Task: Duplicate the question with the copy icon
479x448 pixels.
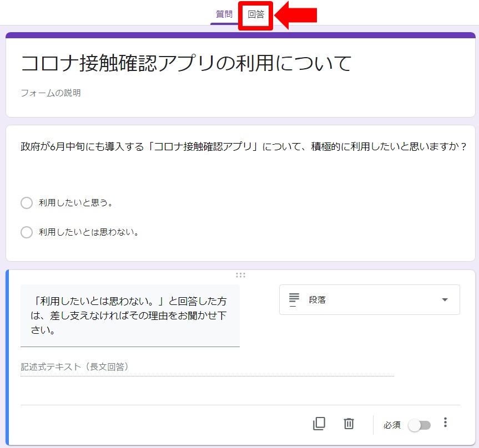Action: click(x=319, y=424)
